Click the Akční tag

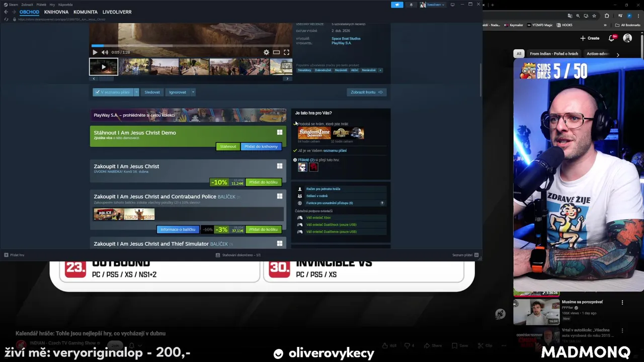pyautogui.click(x=355, y=70)
